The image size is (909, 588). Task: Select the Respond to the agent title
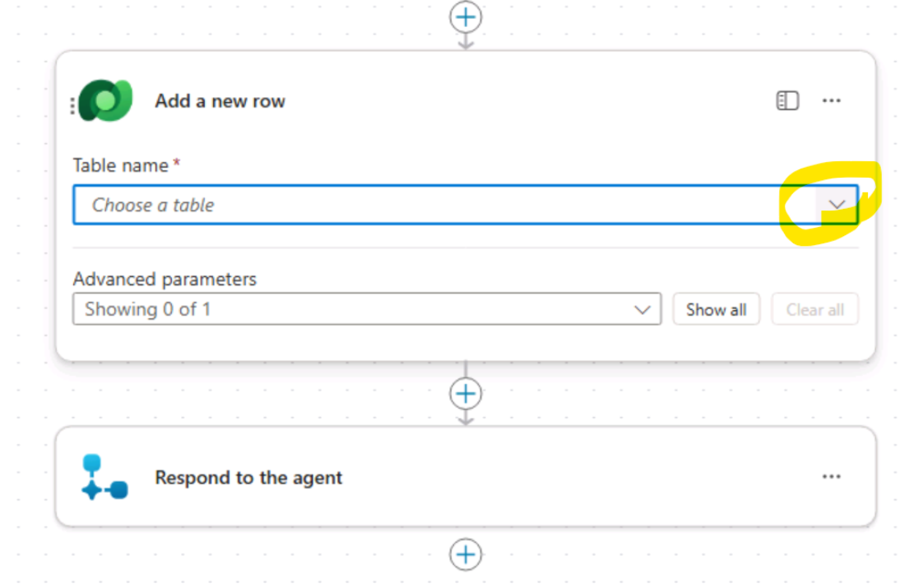point(248,478)
